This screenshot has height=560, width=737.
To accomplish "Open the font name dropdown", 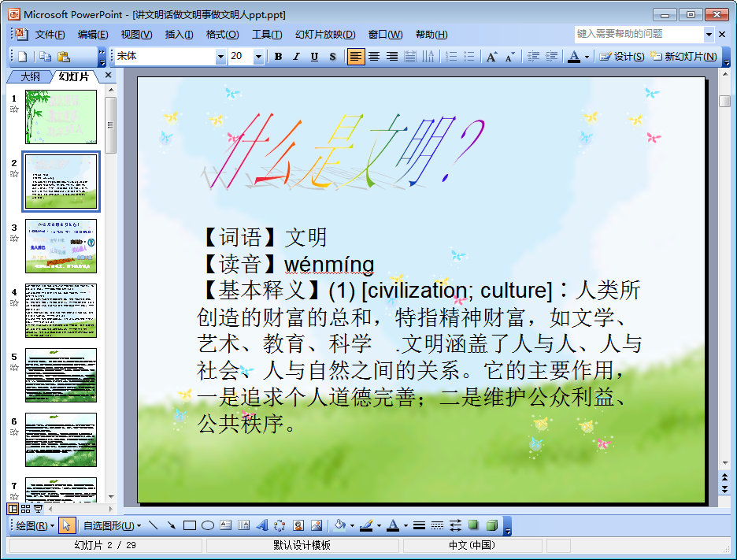I will [220, 57].
